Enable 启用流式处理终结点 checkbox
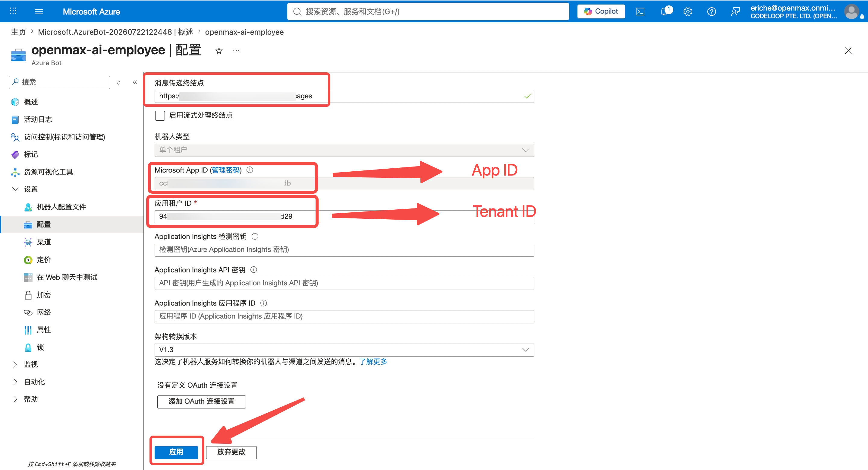This screenshot has width=868, height=470. coord(160,116)
